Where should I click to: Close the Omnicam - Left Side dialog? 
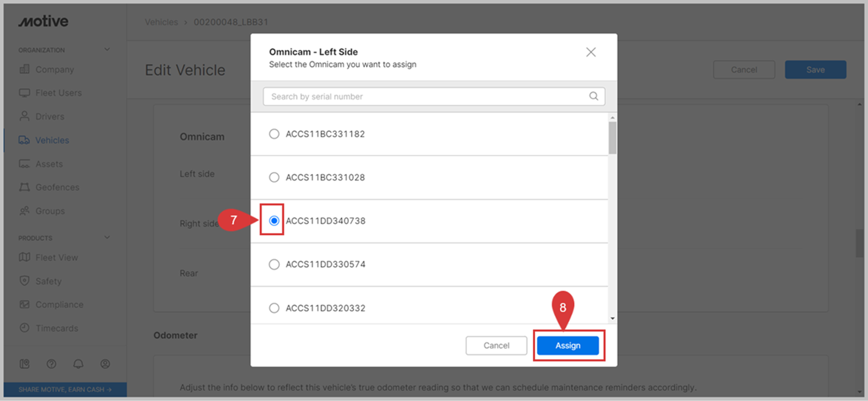[x=591, y=52]
